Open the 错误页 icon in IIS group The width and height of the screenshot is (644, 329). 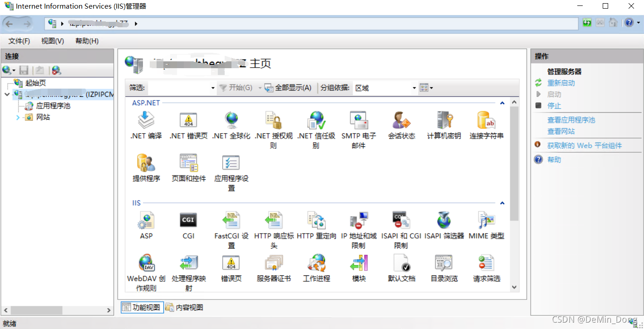click(x=231, y=263)
